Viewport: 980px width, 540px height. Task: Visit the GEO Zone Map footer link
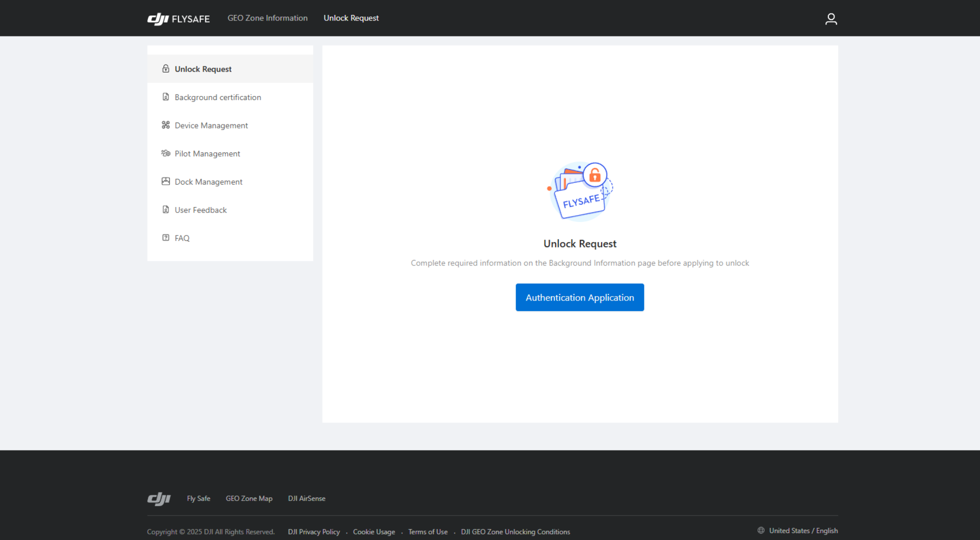point(249,498)
